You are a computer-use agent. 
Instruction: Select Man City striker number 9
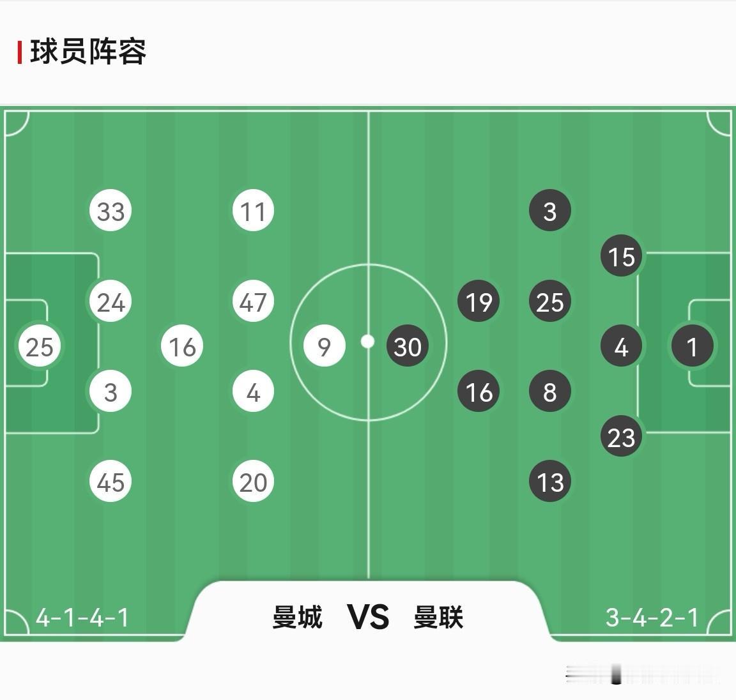(325, 346)
